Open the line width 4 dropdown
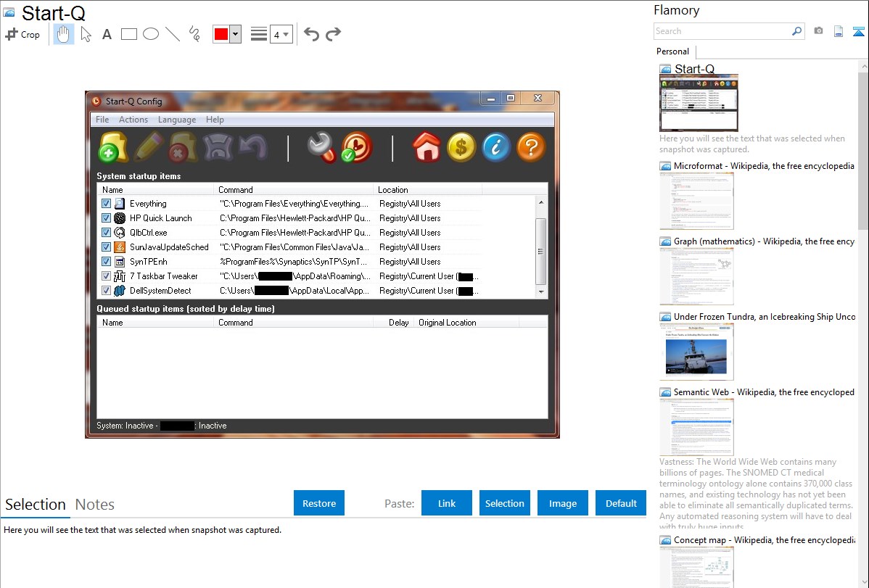 [x=281, y=34]
